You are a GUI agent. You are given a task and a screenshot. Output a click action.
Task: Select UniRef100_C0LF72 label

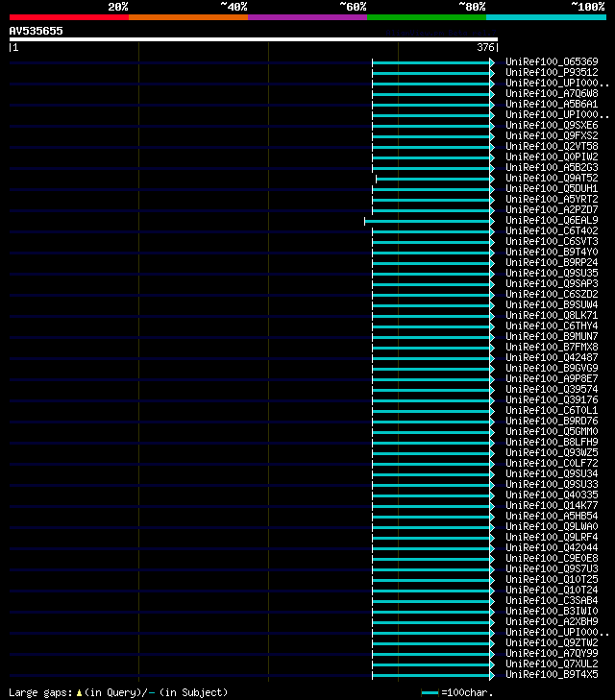(x=552, y=464)
